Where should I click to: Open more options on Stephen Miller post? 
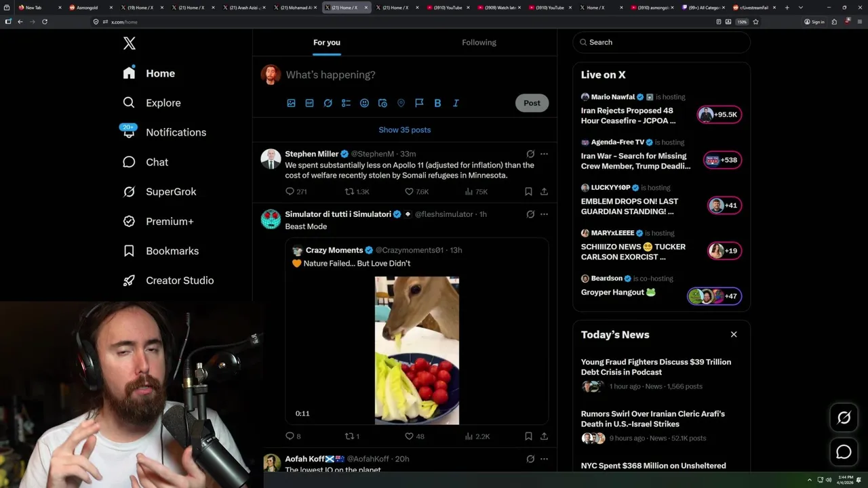pos(544,154)
